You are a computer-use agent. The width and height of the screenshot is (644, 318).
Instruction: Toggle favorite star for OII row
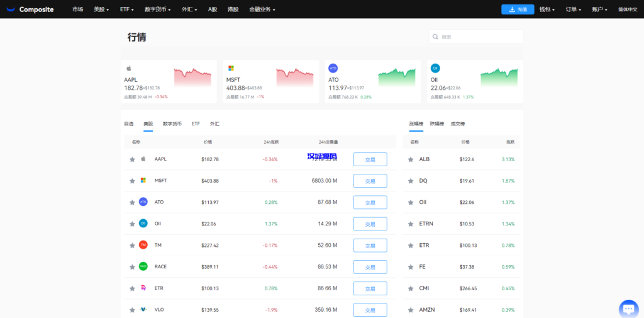click(132, 224)
